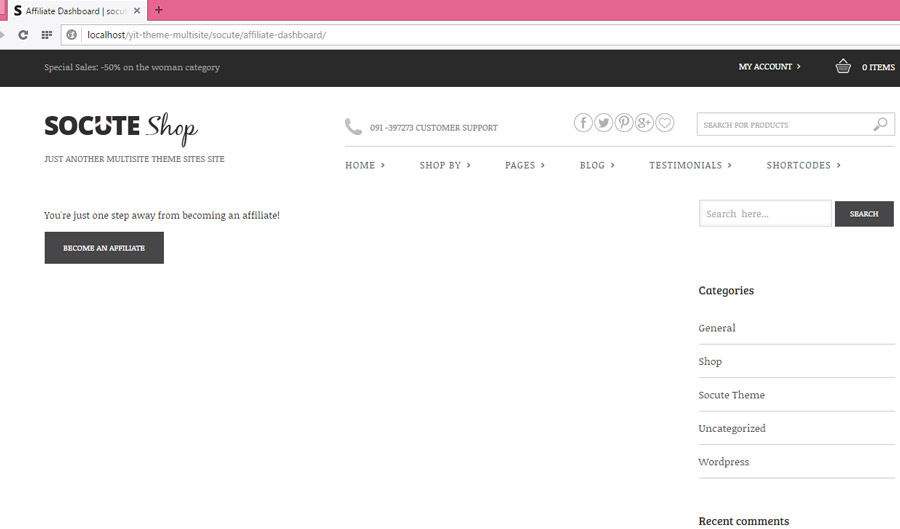Open the Wordpress category link
The image size is (900, 529).
[x=724, y=462]
